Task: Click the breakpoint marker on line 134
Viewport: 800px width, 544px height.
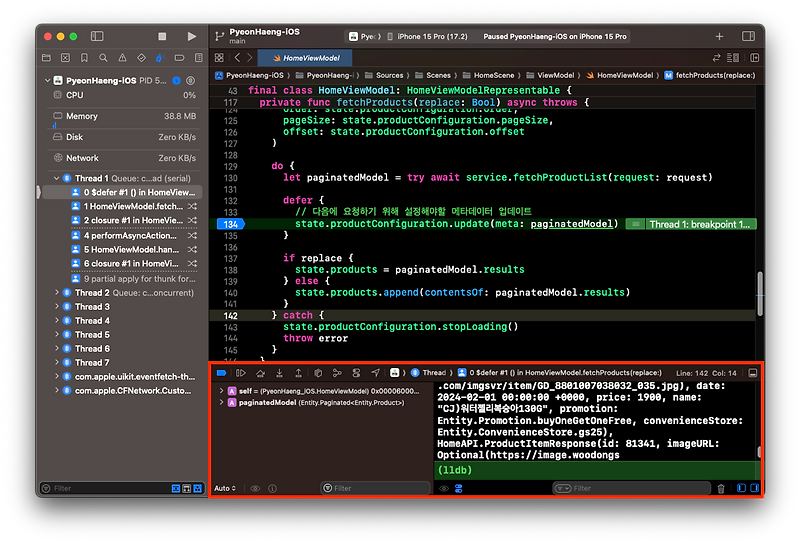Action: (229, 224)
